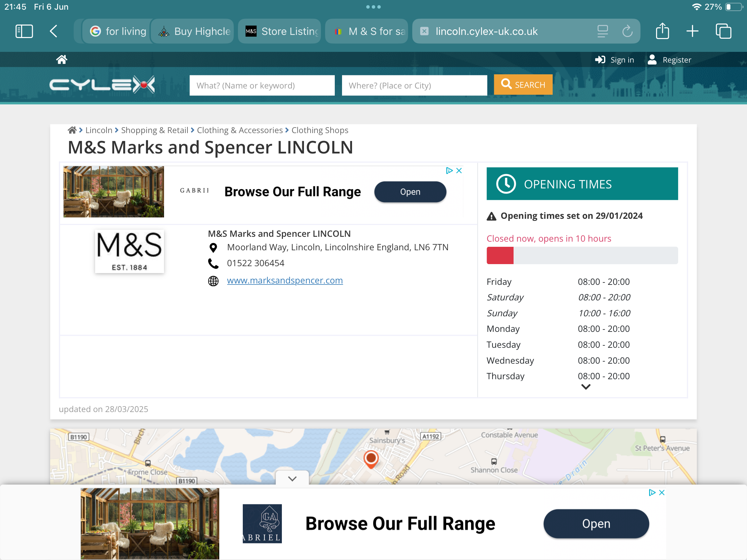Click Open button on top ad
The height and width of the screenshot is (560, 747).
pos(410,192)
